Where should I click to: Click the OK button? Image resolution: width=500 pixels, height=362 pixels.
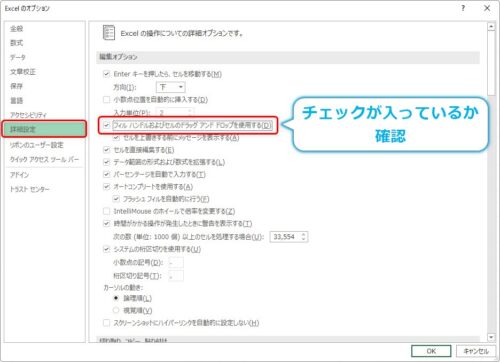(x=431, y=351)
